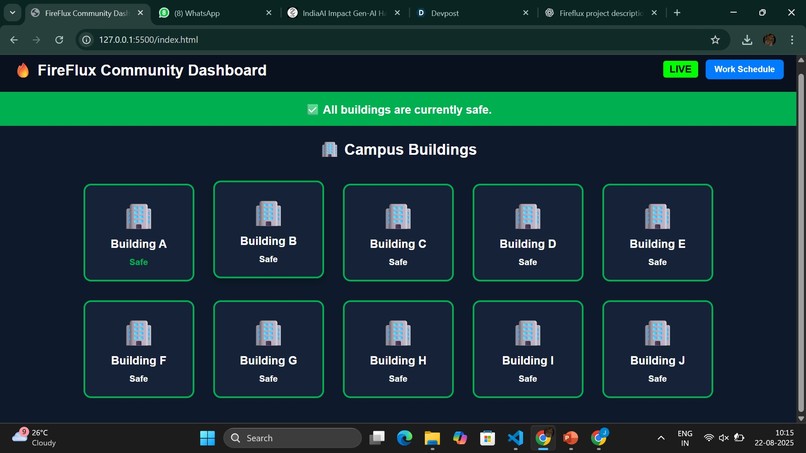Click the Building H icon

[x=398, y=333]
